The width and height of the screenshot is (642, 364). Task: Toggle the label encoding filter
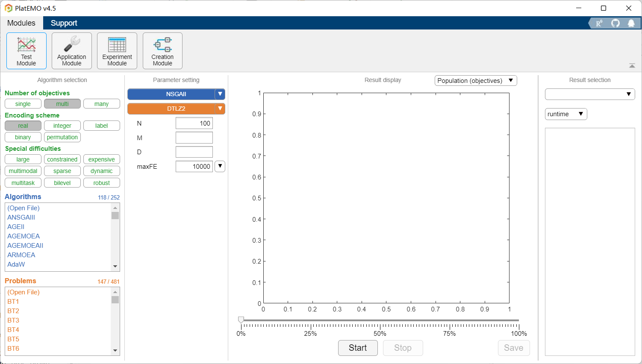[x=102, y=126]
